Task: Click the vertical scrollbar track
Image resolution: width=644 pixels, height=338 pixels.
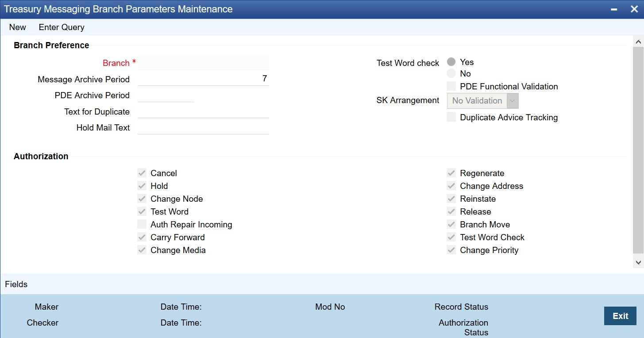Action: point(638,150)
